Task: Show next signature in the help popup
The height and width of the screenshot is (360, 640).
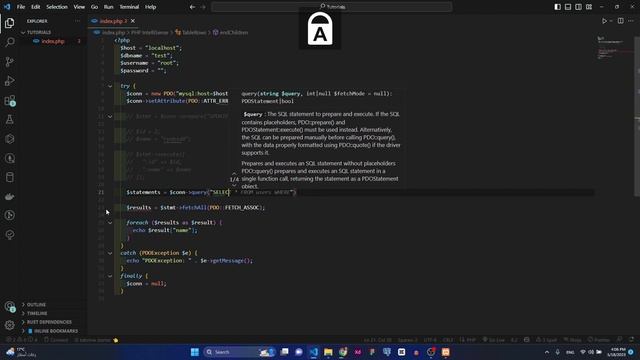Action: [x=234, y=185]
